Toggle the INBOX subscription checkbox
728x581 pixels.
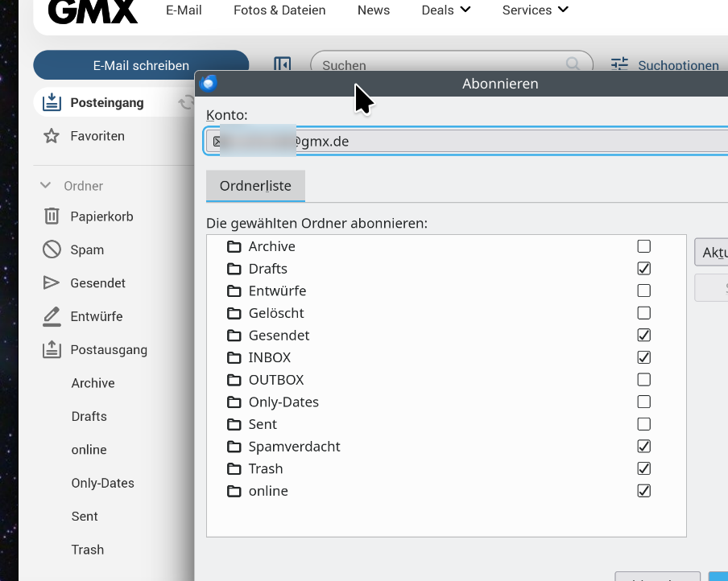click(x=644, y=357)
